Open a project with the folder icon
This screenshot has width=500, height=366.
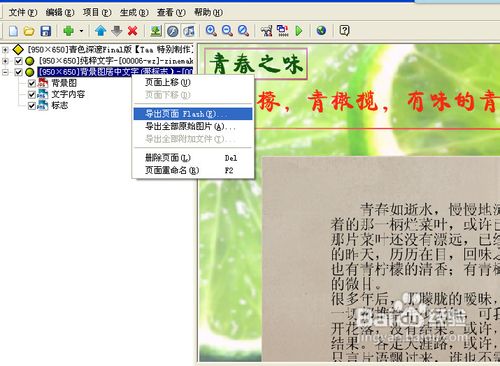click(x=29, y=31)
